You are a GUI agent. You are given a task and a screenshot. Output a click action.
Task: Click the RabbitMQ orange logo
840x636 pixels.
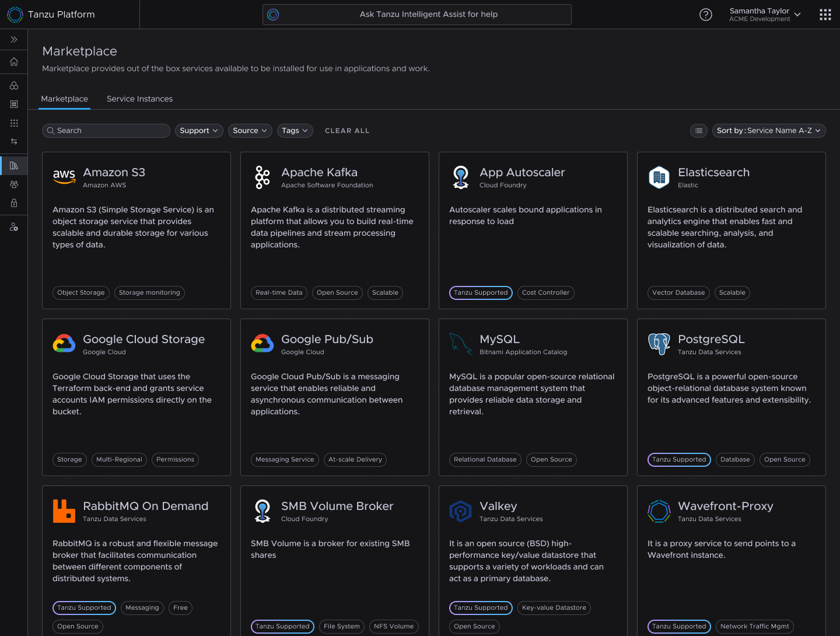pos(64,511)
